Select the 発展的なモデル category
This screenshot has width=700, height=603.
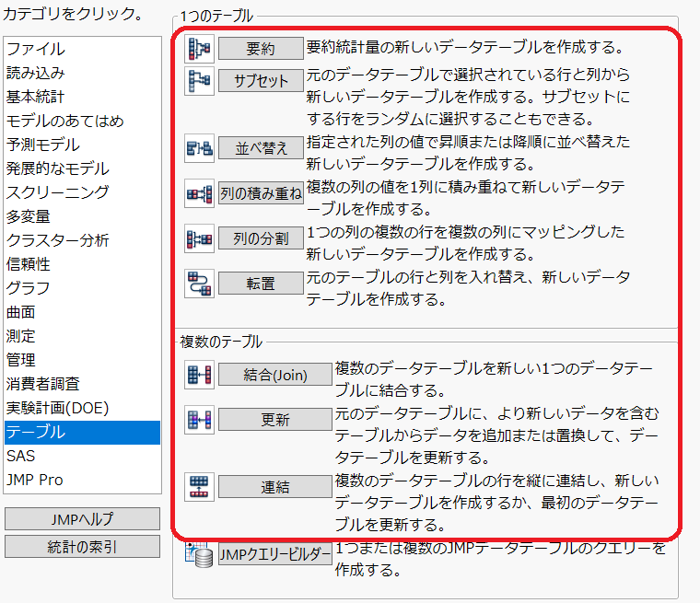coord(82,168)
